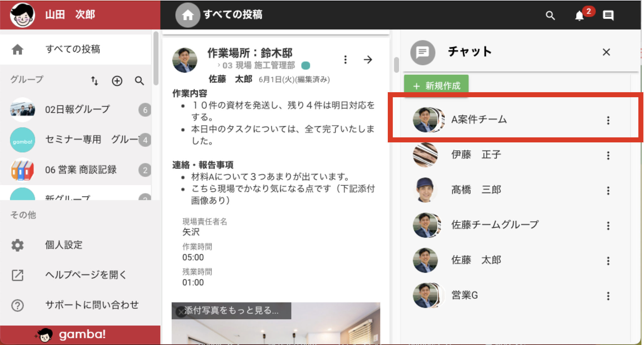Open the chat with 佐藤 太郎
The image size is (644, 345).
point(514,260)
